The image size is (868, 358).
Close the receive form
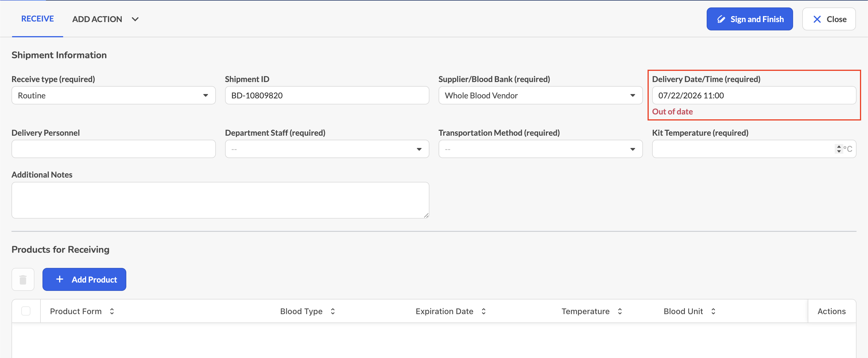pos(829,19)
